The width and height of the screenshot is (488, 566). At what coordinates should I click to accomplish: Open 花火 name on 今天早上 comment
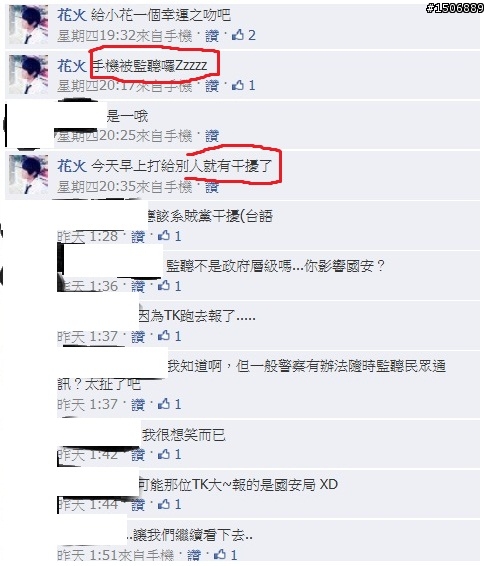click(72, 166)
